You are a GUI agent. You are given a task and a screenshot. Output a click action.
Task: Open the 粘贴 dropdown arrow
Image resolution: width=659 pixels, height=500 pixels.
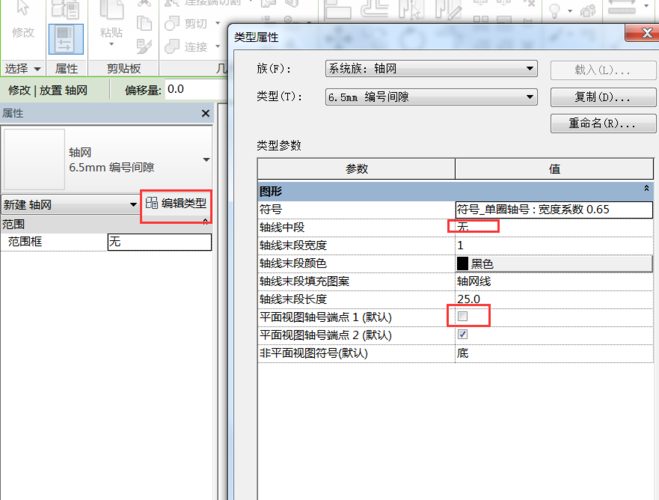click(x=111, y=44)
